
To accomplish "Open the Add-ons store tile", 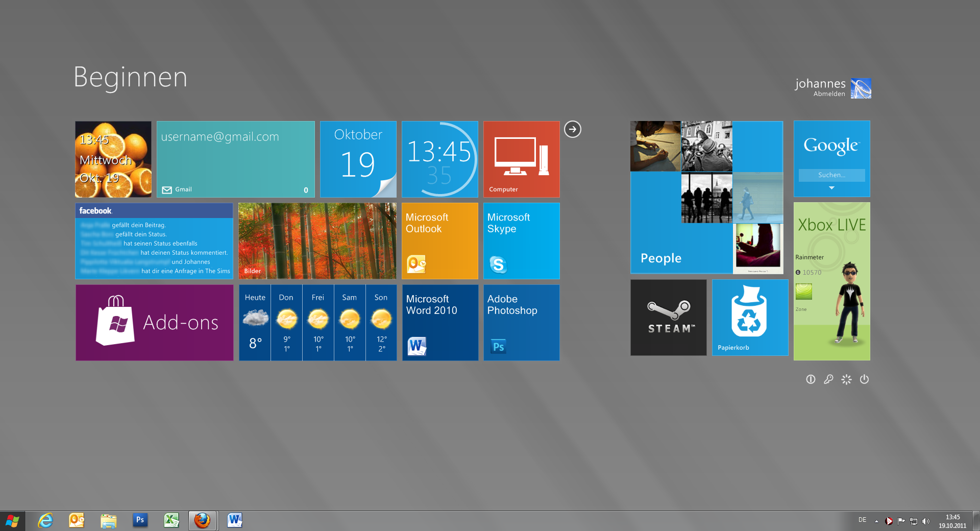I will click(x=154, y=322).
